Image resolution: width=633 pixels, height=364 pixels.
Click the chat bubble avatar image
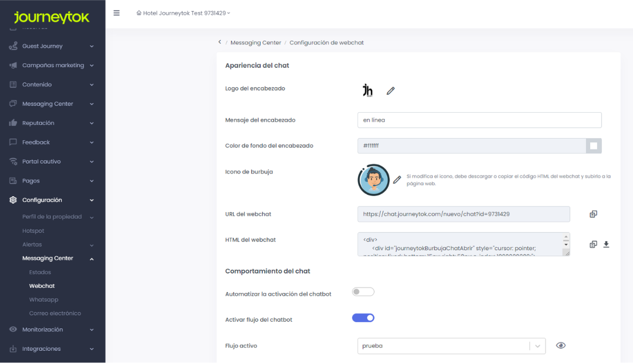pyautogui.click(x=373, y=180)
